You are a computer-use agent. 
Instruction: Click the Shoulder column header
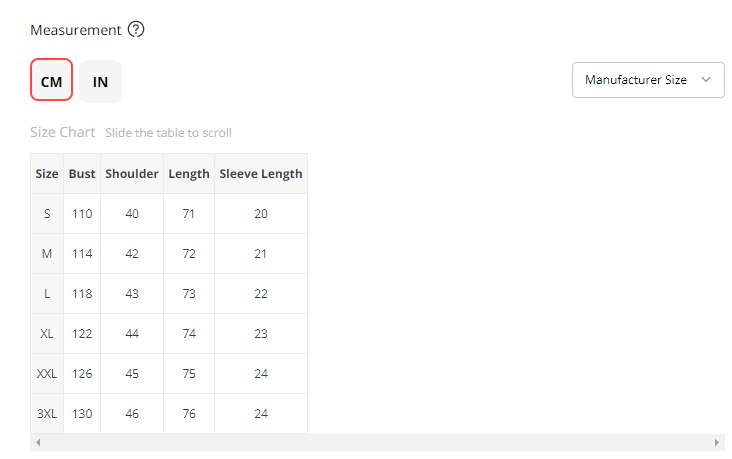coord(132,174)
